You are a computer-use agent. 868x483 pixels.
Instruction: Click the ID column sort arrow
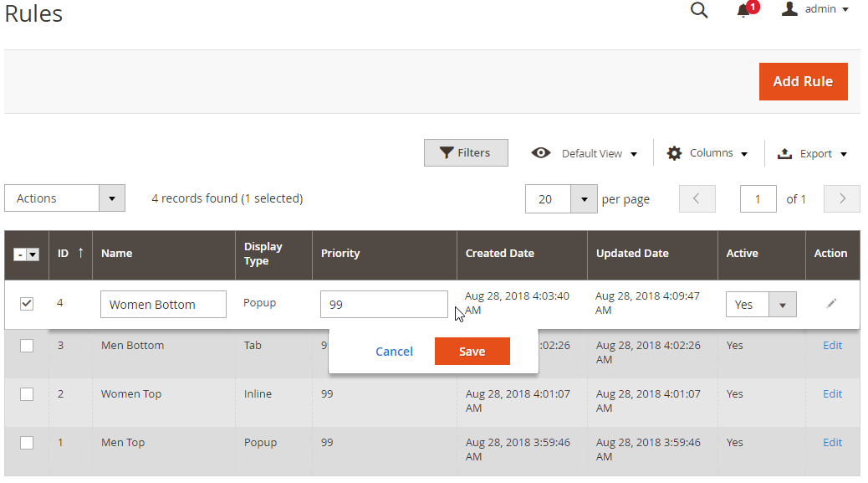click(80, 253)
